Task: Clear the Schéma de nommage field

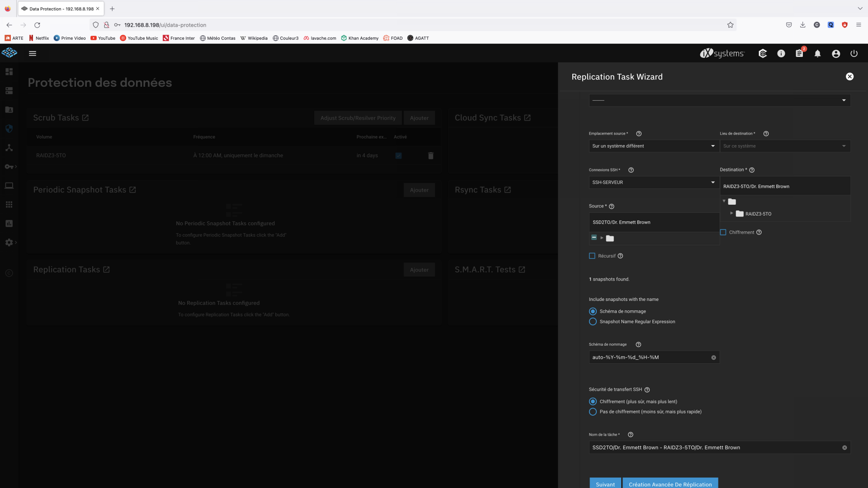Action: point(713,358)
